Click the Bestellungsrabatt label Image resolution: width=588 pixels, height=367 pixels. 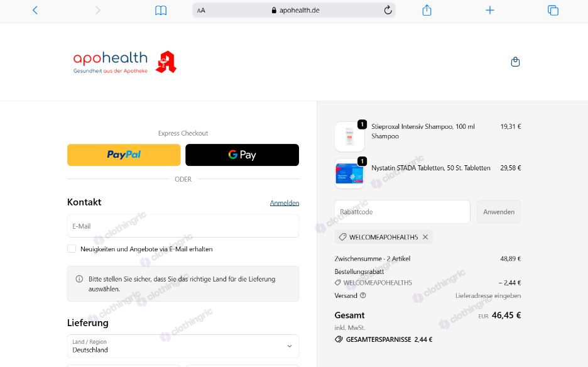(x=359, y=271)
